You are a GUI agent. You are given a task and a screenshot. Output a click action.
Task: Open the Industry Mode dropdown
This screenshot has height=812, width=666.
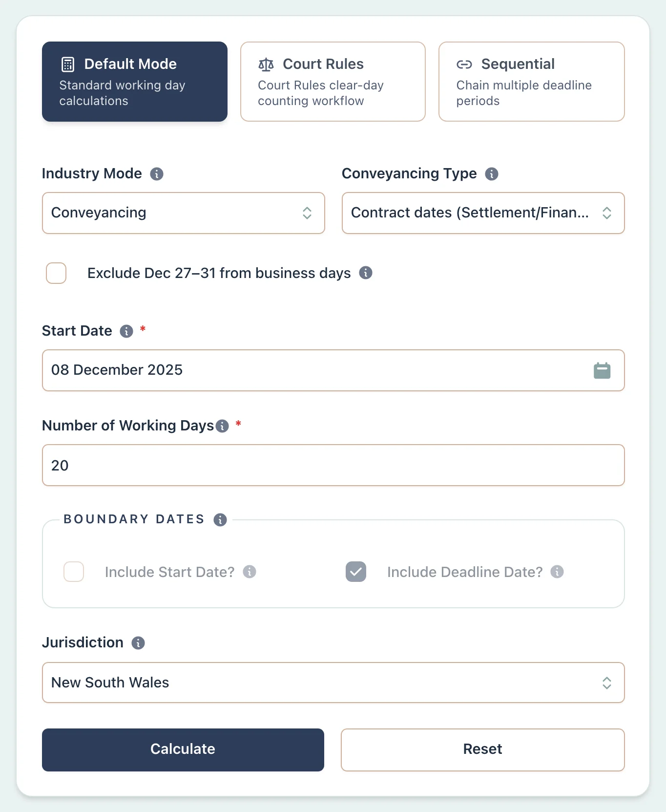point(183,213)
